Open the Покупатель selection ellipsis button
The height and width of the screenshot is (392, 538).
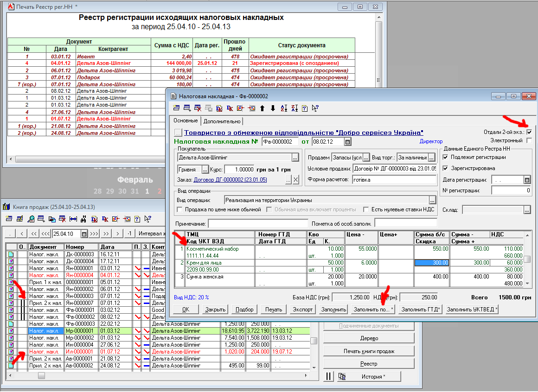tap(295, 158)
